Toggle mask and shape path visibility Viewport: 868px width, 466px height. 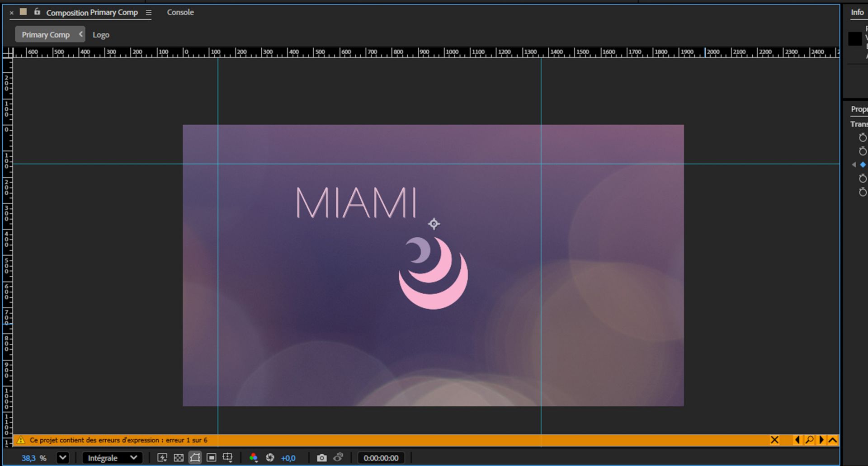click(x=195, y=458)
